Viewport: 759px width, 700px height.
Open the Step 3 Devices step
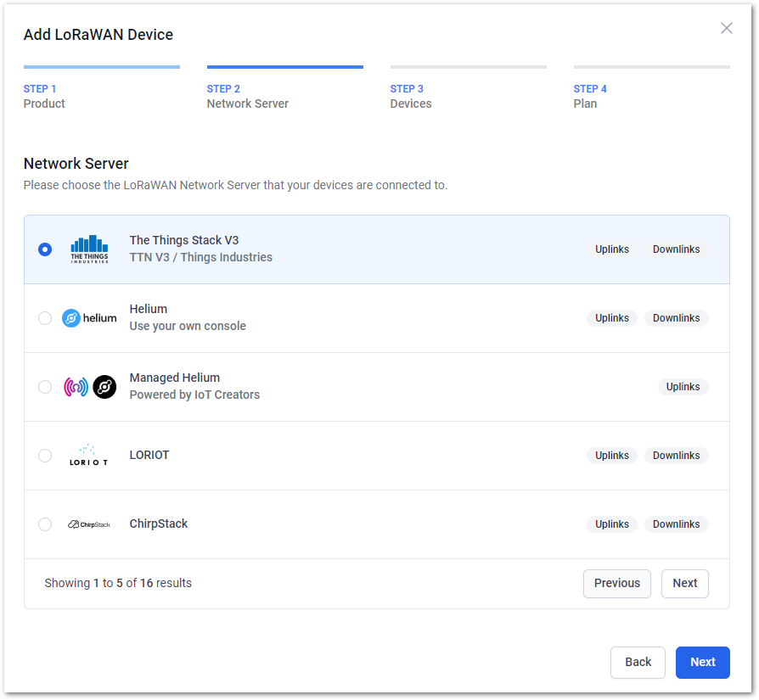[468, 96]
